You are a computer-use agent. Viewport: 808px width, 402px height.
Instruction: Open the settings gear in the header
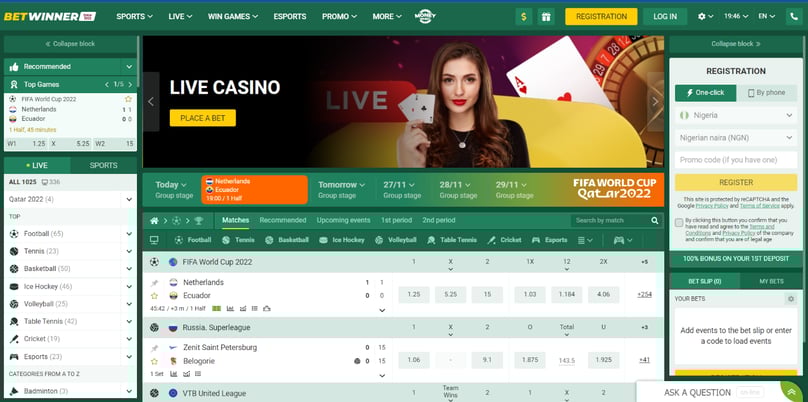click(x=701, y=16)
